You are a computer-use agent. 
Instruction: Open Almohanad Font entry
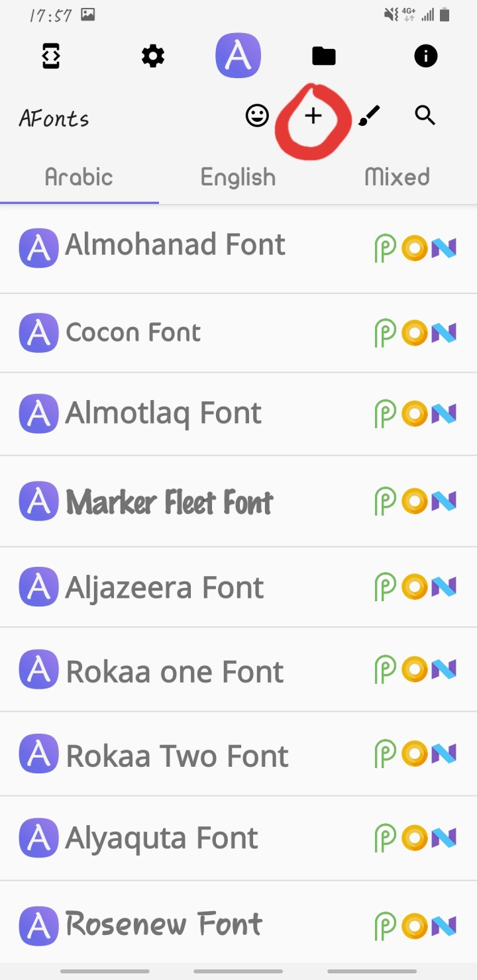[238, 248]
